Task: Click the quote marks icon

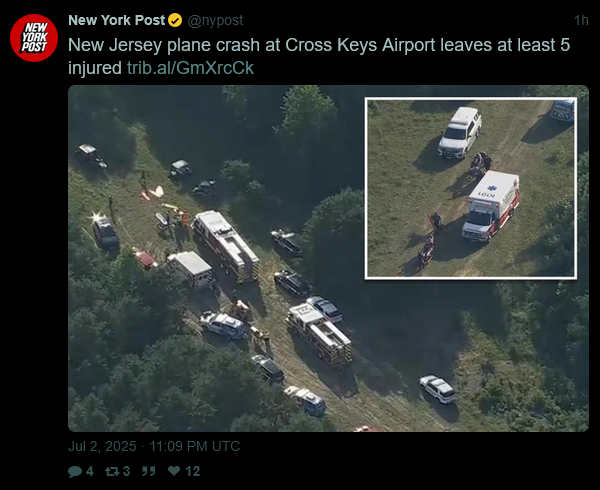Action: [x=148, y=471]
